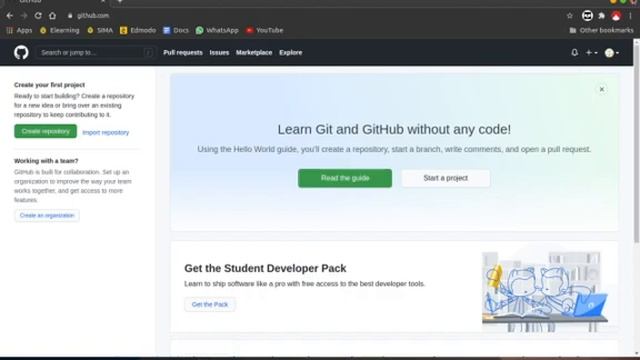Open Marketplace in the header
The width and height of the screenshot is (640, 360).
(x=254, y=53)
